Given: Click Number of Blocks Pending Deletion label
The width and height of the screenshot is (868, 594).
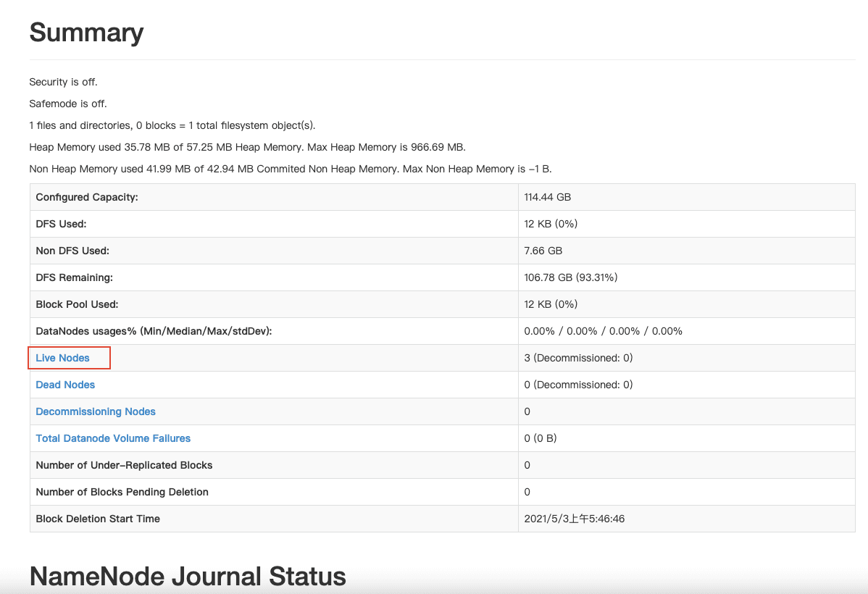Looking at the screenshot, I should pyautogui.click(x=122, y=492).
